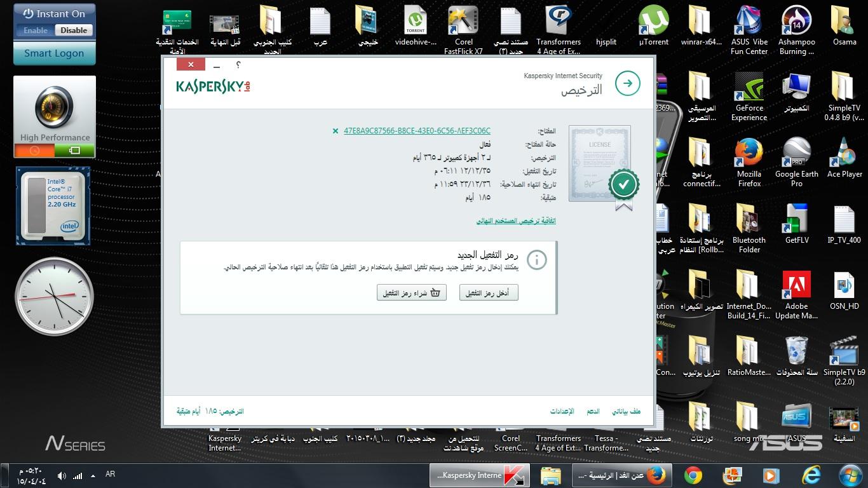Open the IP_TV_400 file icon
Viewport: 868px width, 488px height.
pos(844,224)
